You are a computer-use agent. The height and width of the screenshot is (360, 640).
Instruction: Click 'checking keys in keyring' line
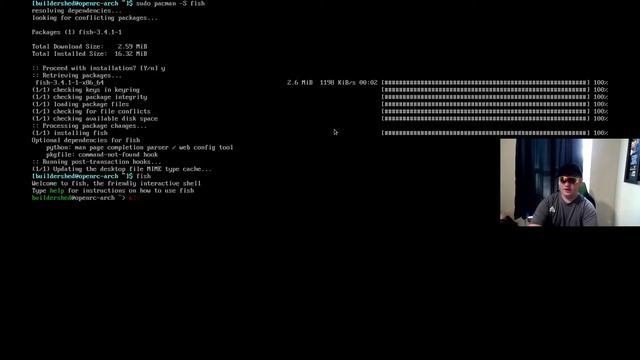point(86,90)
